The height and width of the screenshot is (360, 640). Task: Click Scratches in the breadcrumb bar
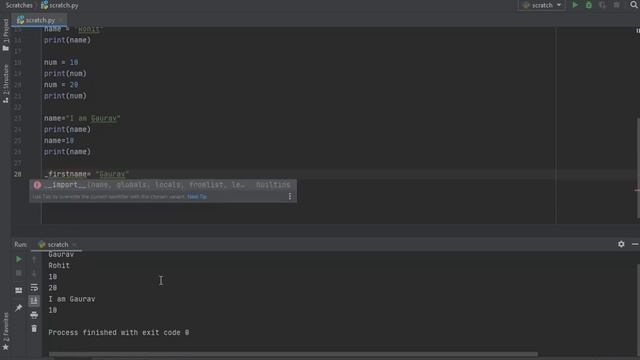click(19, 5)
